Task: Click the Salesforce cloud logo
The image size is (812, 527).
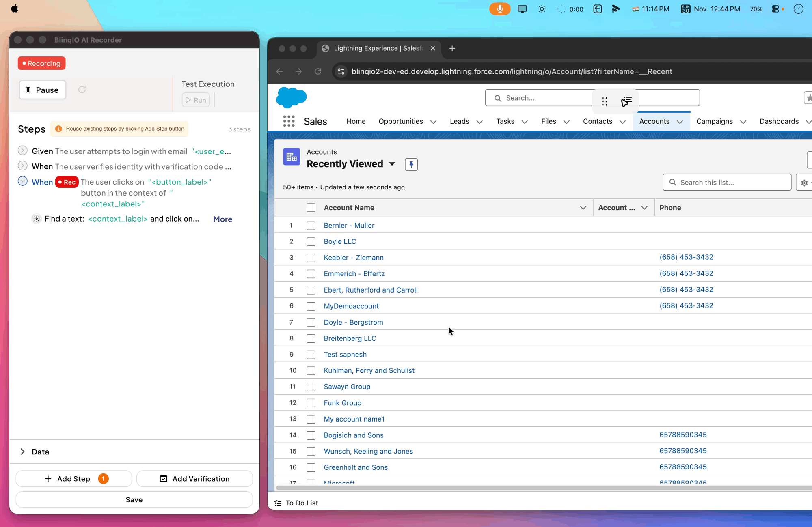Action: tap(291, 98)
